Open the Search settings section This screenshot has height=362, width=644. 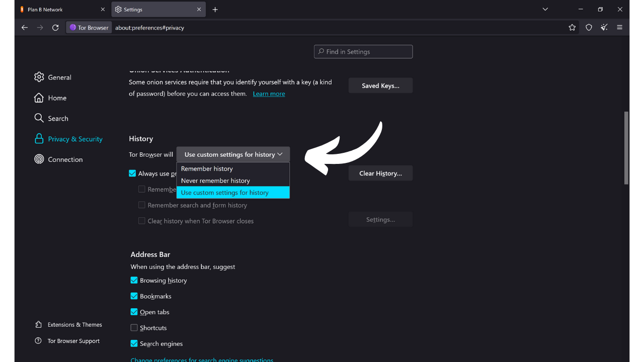(57, 118)
